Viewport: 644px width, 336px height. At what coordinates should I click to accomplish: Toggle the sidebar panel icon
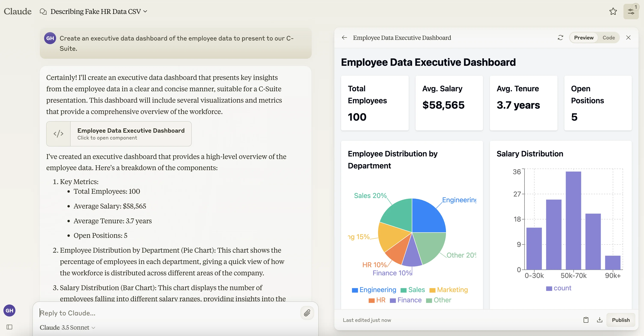pyautogui.click(x=9, y=327)
